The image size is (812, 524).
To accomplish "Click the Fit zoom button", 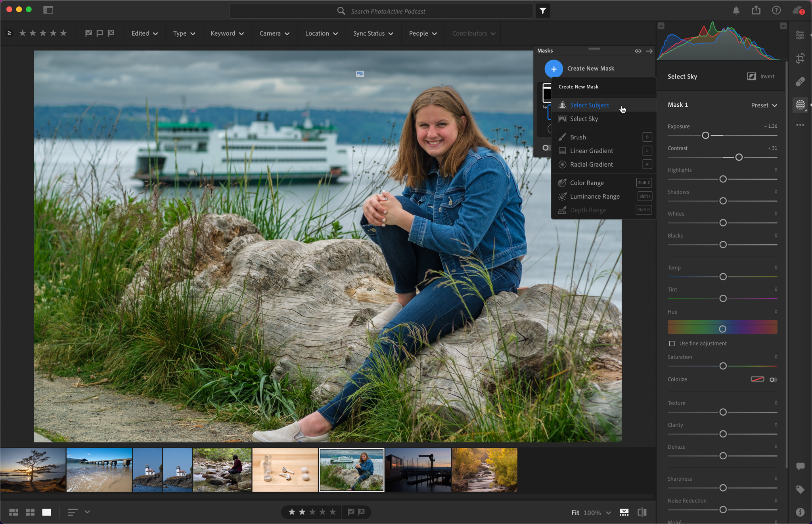I will [575, 513].
